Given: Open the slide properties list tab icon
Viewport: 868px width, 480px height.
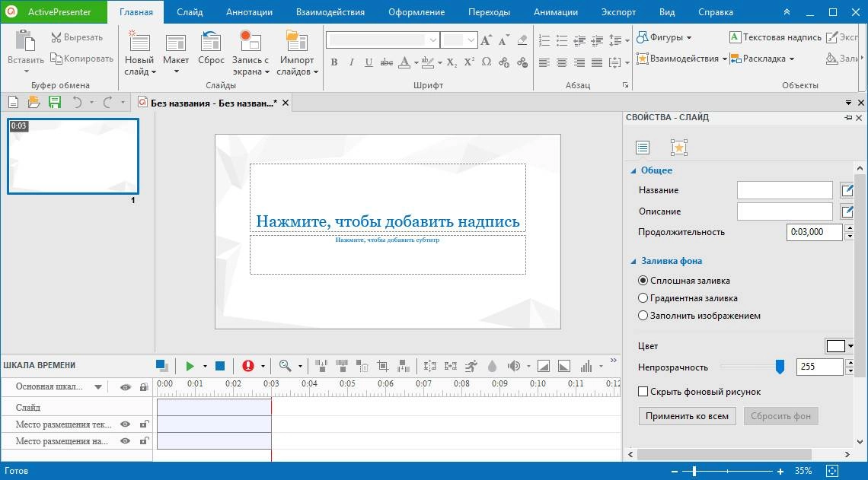Looking at the screenshot, I should click(x=642, y=147).
